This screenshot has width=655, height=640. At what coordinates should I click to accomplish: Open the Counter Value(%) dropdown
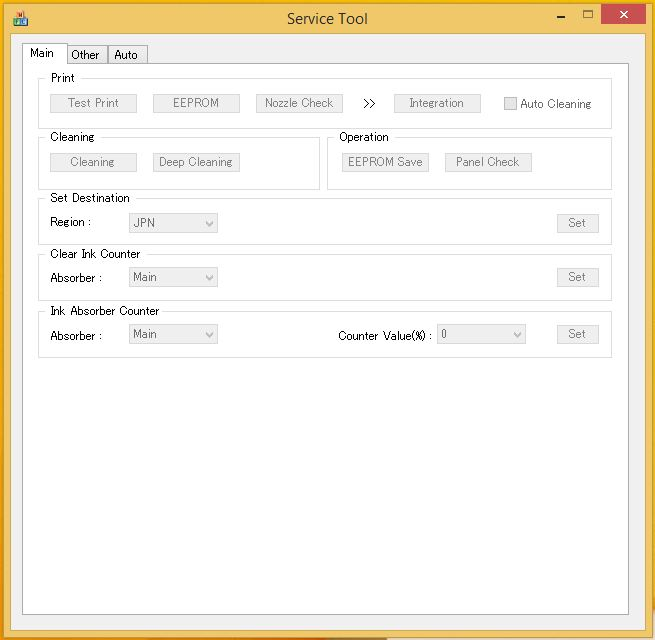(481, 334)
